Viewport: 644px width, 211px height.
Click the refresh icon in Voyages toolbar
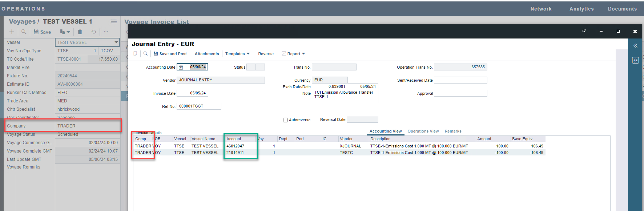[x=94, y=32]
